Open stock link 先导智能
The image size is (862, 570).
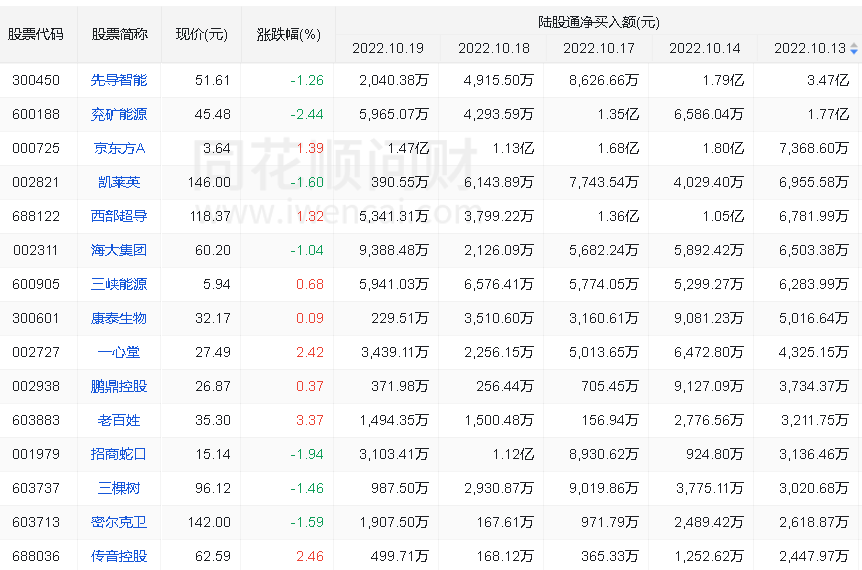pyautogui.click(x=119, y=80)
